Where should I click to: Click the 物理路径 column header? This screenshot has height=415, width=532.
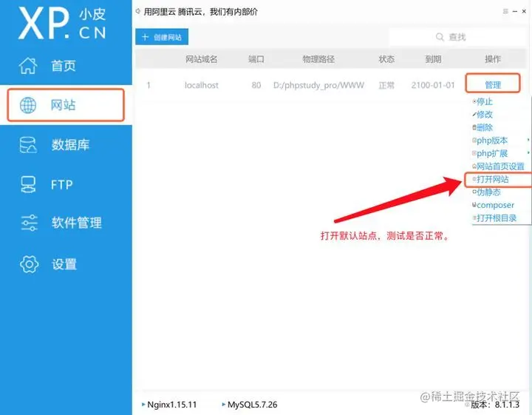coord(318,59)
